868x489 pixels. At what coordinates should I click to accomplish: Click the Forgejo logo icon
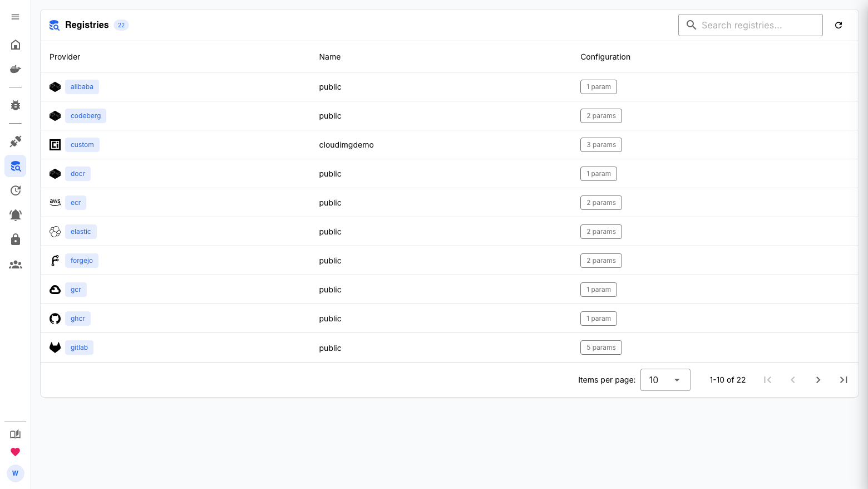(55, 261)
